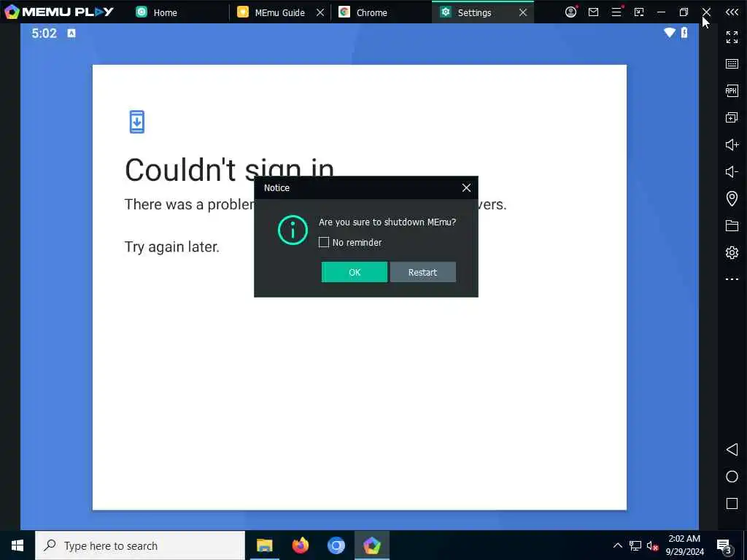Open the multi-instance manager icon

tap(732, 117)
